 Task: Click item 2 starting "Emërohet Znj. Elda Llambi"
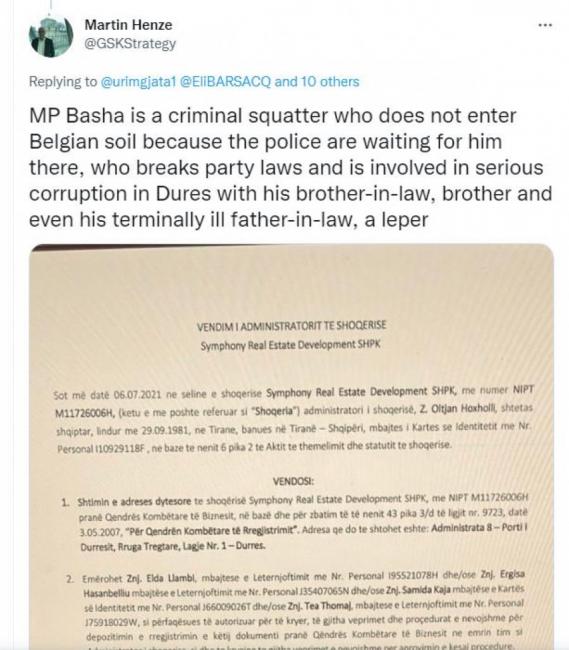295,611
